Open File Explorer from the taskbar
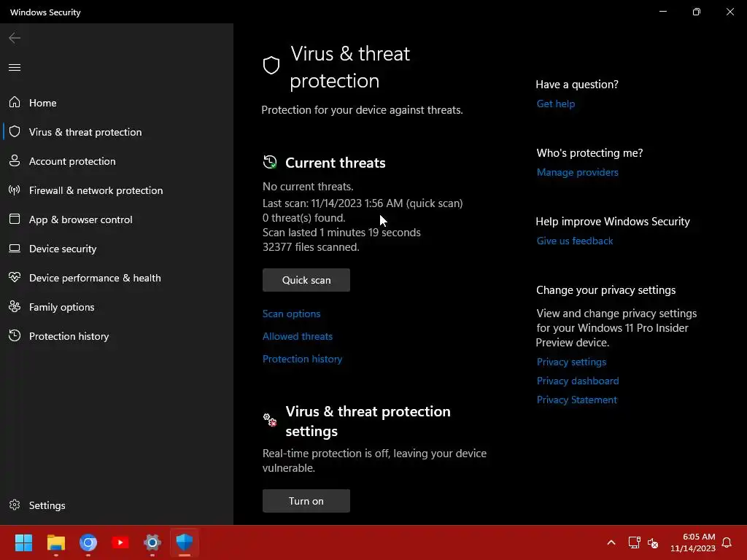 (55, 542)
